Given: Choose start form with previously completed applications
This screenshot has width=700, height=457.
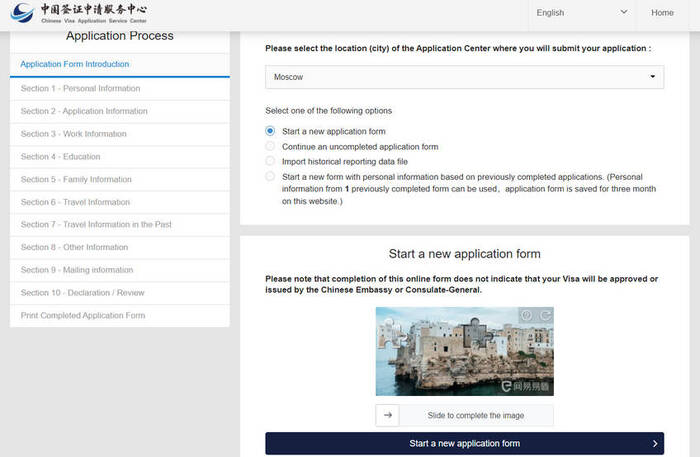Looking at the screenshot, I should pyautogui.click(x=270, y=176).
